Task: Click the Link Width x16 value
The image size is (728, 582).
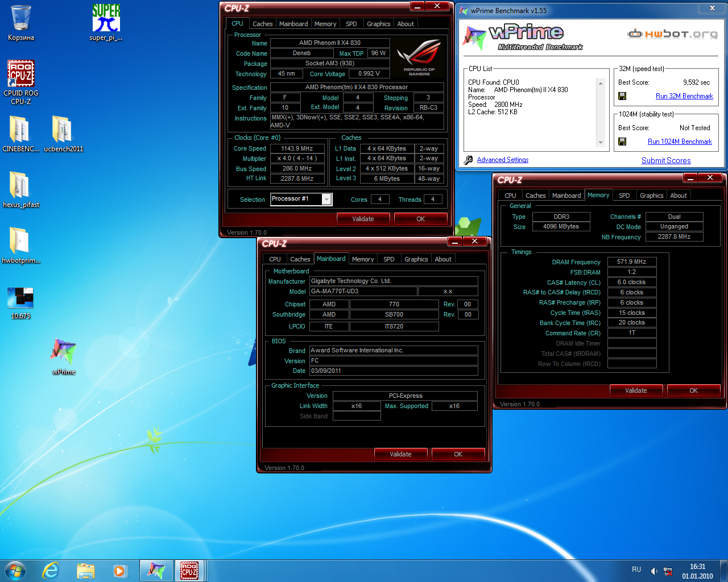Action: pos(357,406)
